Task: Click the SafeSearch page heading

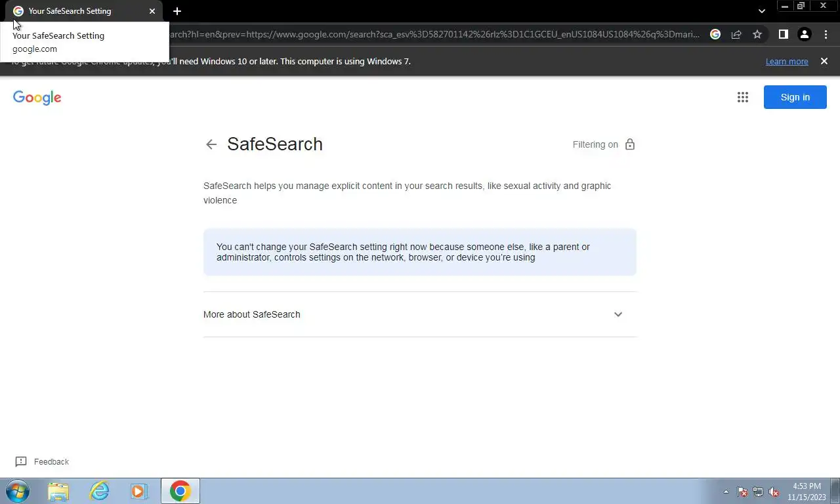Action: [x=275, y=144]
